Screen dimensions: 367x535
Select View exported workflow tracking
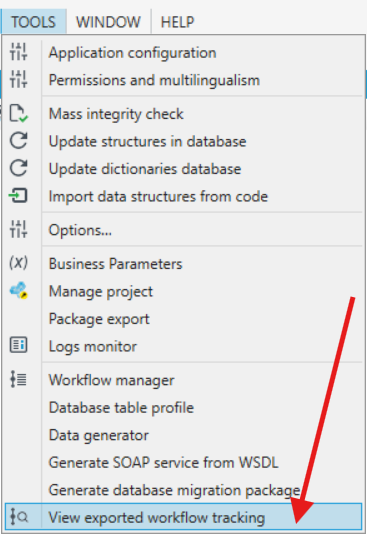coord(184,517)
